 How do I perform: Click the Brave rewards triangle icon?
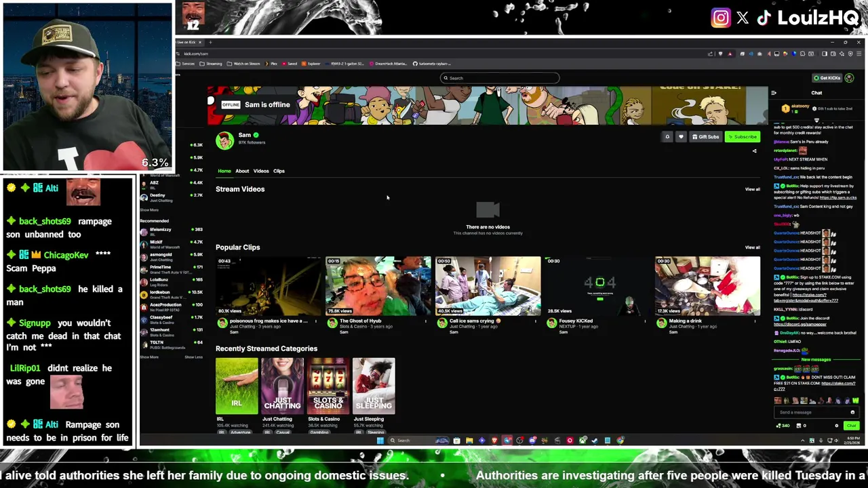click(730, 54)
